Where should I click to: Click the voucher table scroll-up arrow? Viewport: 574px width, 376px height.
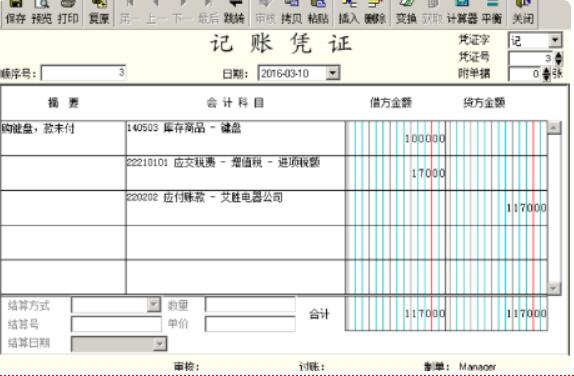(554, 128)
